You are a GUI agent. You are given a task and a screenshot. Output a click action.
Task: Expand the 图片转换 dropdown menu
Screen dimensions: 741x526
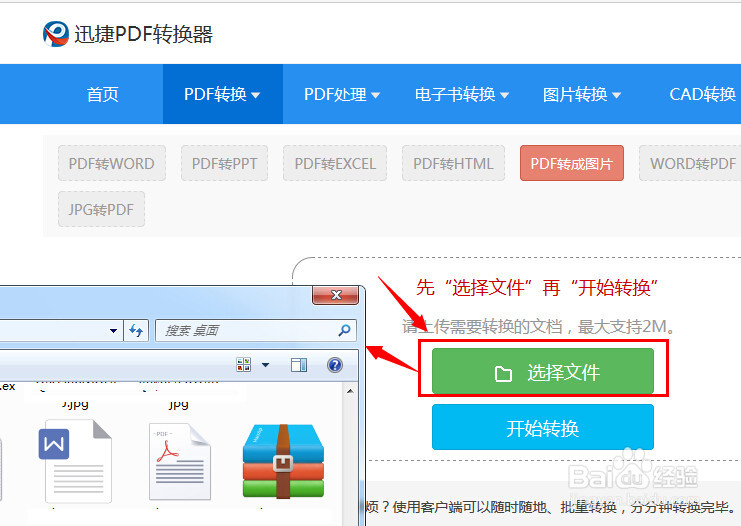click(x=582, y=94)
